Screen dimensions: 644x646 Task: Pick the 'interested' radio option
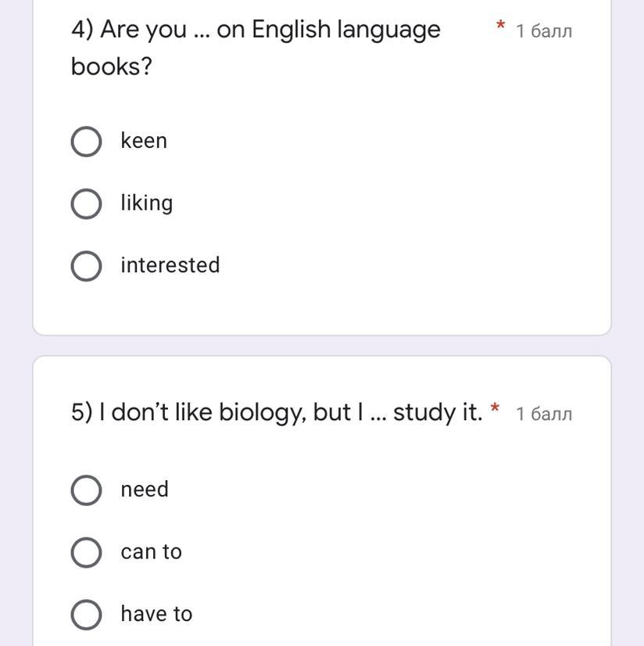pos(86,266)
